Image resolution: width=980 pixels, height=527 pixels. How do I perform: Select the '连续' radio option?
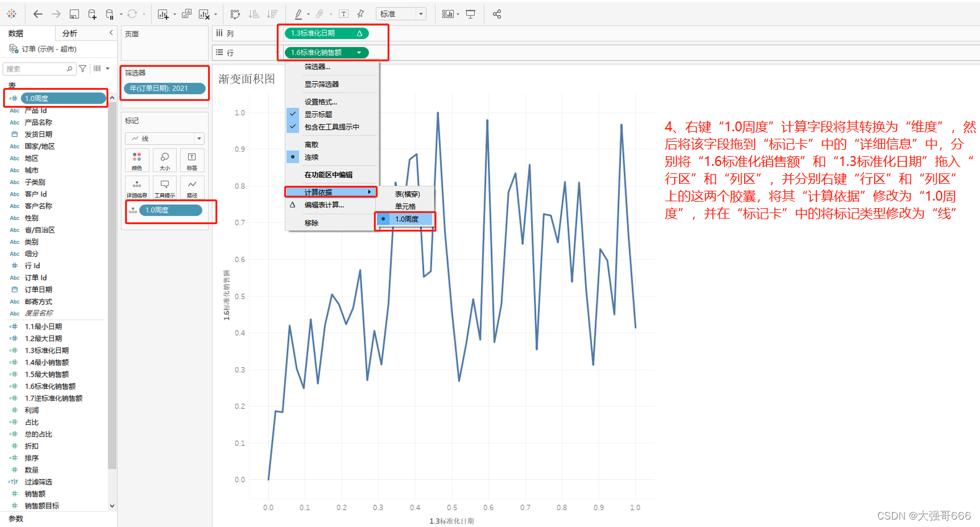click(332, 157)
